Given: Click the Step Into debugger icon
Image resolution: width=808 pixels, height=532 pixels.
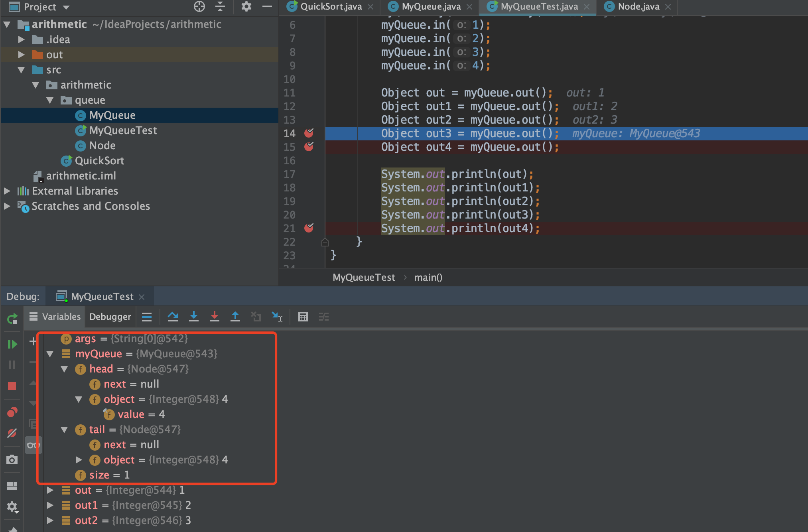Looking at the screenshot, I should click(x=194, y=317).
